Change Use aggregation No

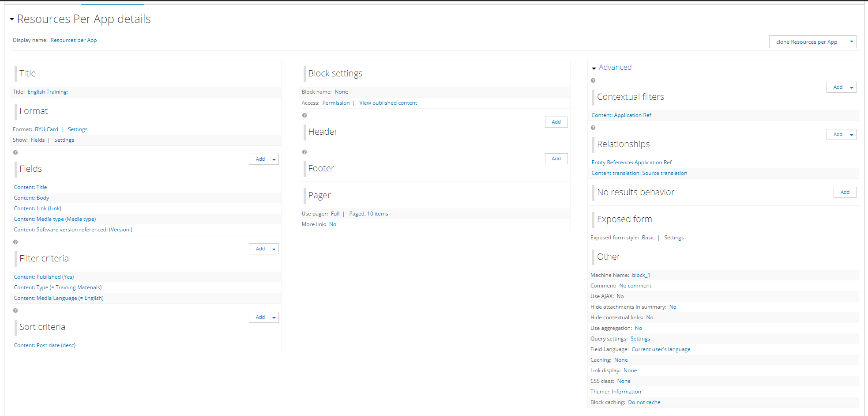638,328
